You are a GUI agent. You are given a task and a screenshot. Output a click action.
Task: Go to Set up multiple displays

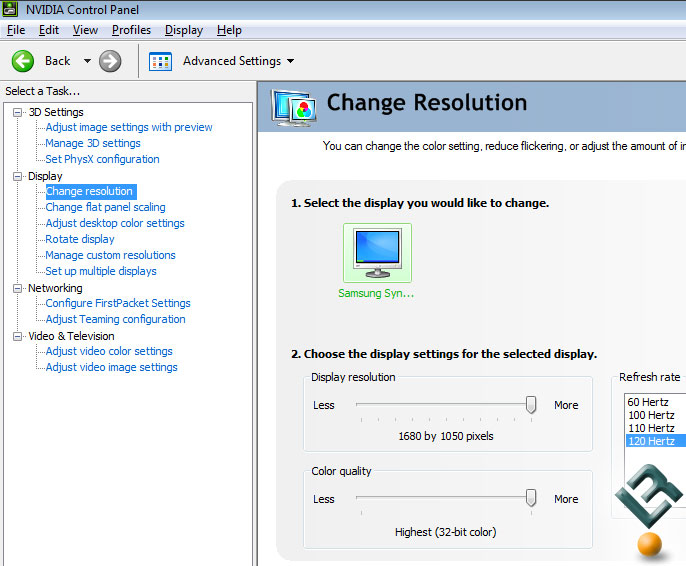(x=101, y=271)
